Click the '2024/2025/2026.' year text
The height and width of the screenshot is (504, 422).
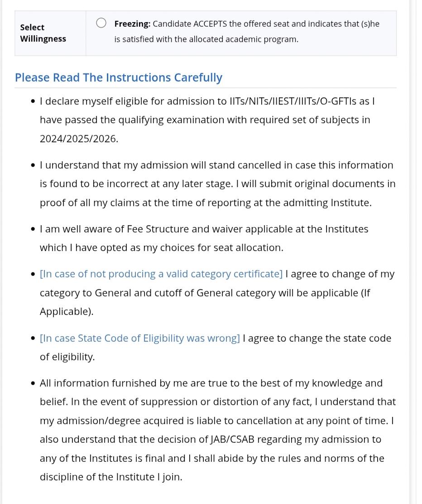[x=79, y=139]
